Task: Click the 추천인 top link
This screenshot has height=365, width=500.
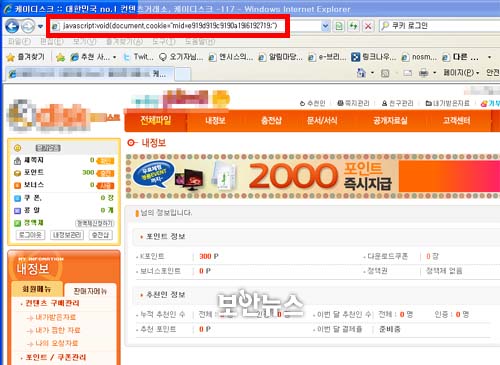Action: click(x=312, y=103)
